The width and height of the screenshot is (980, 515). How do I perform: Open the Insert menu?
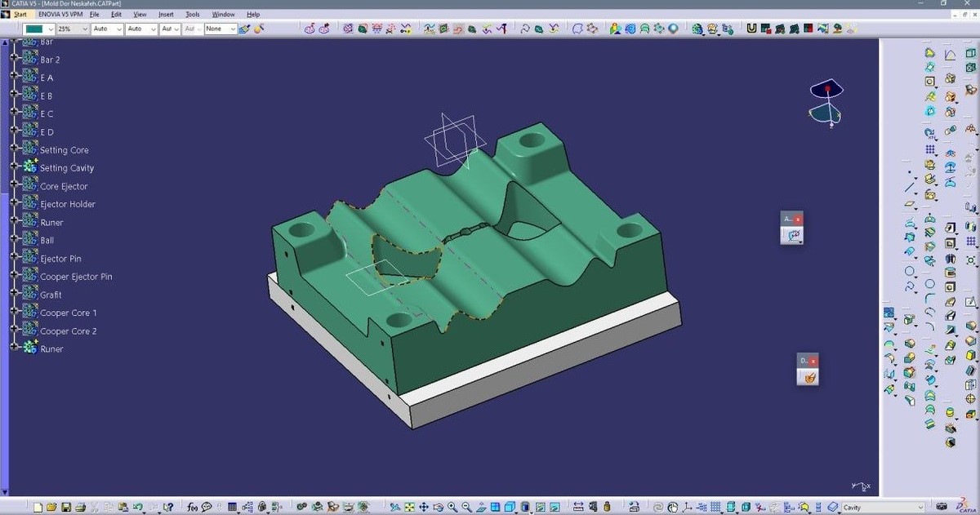166,15
